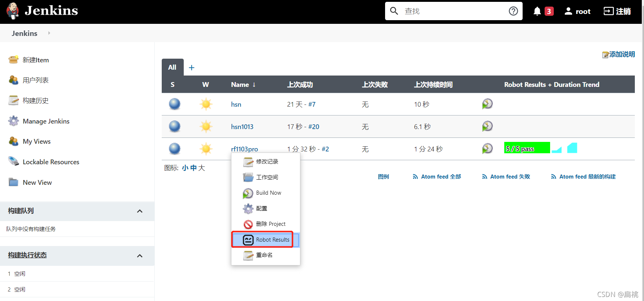644x301 pixels.
Task: Click the logout arrow icon
Action: [608, 11]
